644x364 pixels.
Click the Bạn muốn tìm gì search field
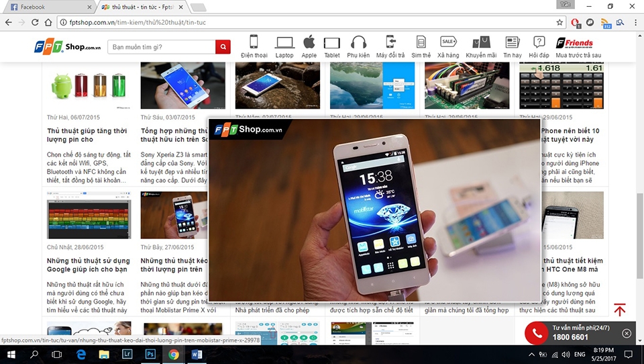click(162, 47)
